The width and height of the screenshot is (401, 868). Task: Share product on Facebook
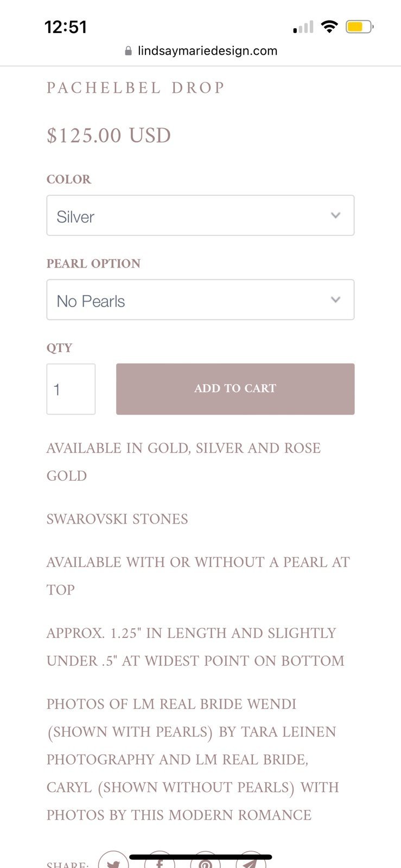[160, 861]
